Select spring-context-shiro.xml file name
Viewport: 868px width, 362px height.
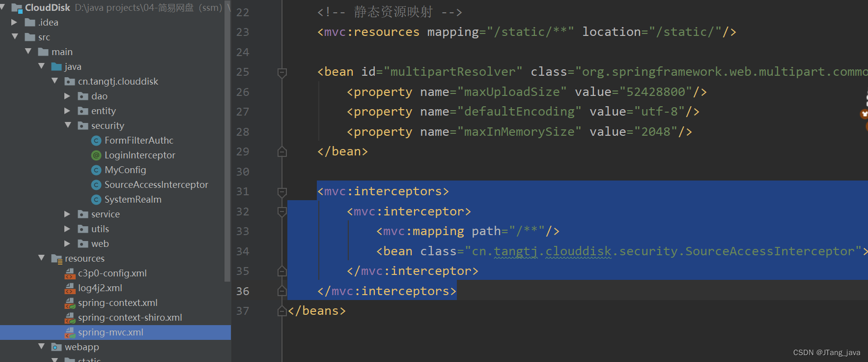click(130, 318)
